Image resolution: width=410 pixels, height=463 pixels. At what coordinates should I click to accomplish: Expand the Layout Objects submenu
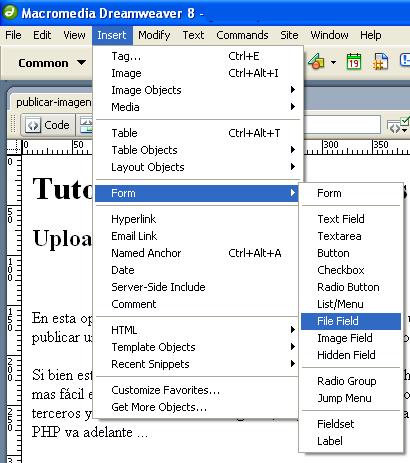(199, 167)
